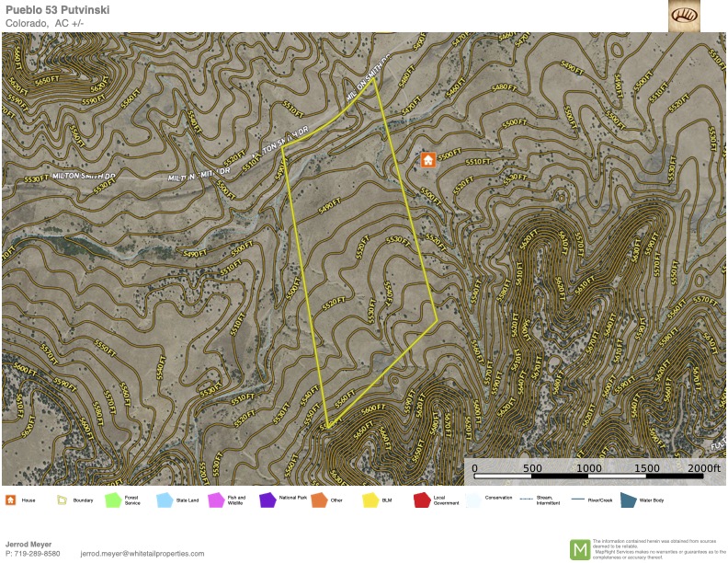This screenshot has width=728, height=563.
Task: Click the yellow BLM legend swatch
Action: click(x=371, y=500)
